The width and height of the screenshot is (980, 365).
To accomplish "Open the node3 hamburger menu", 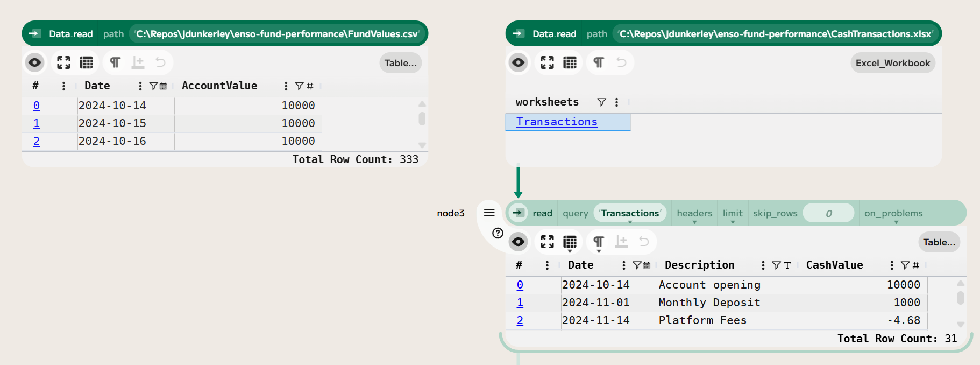I will (x=489, y=213).
